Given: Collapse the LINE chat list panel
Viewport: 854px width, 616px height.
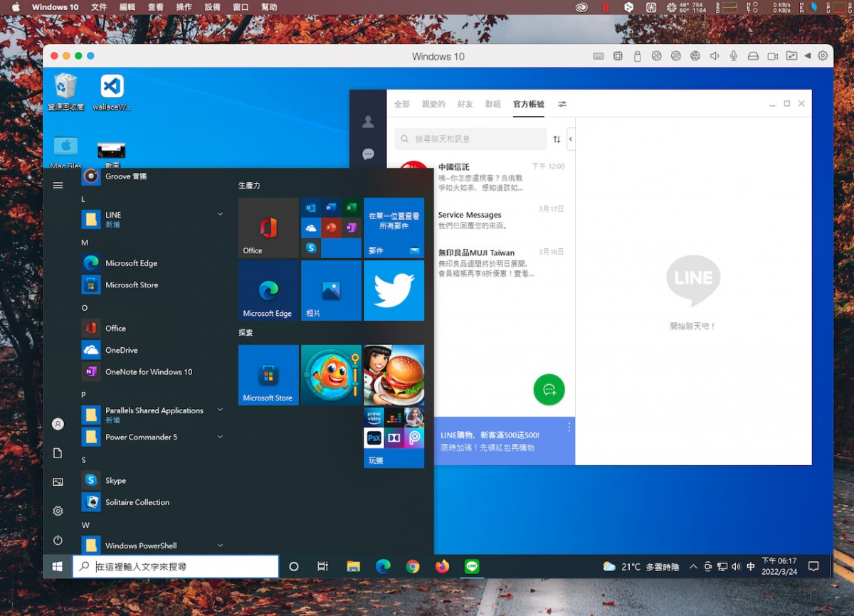Looking at the screenshot, I should 571,139.
